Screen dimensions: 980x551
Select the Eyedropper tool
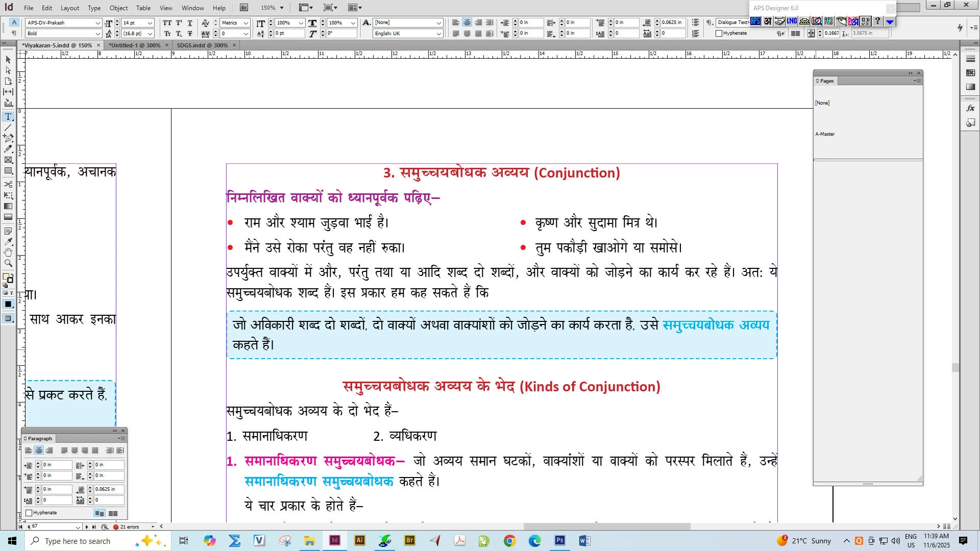coord(8,242)
